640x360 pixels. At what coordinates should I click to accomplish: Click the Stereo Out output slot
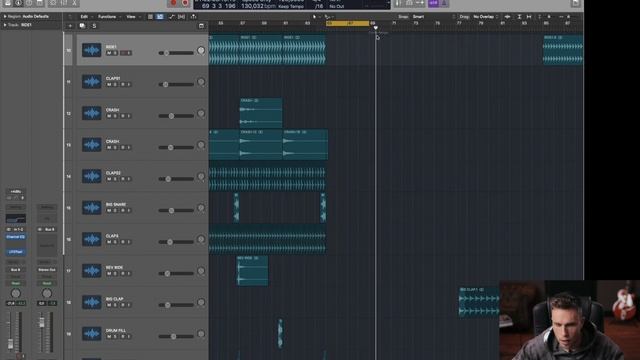point(47,270)
